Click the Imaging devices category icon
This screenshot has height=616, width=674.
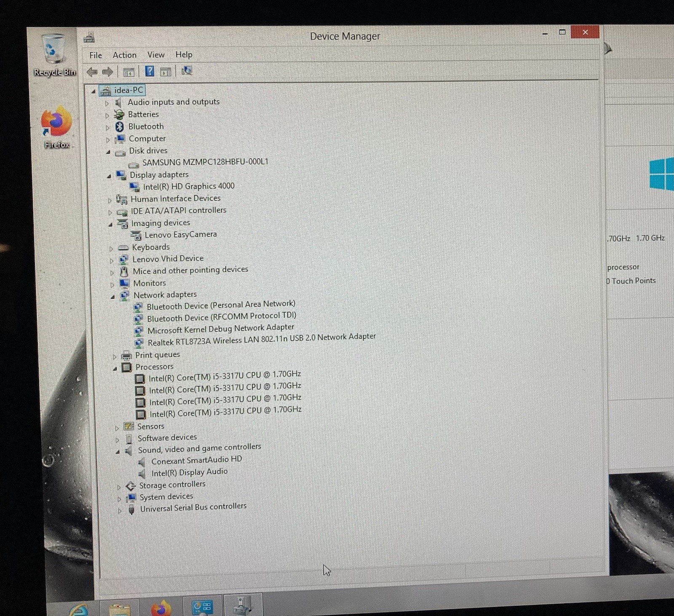123,223
